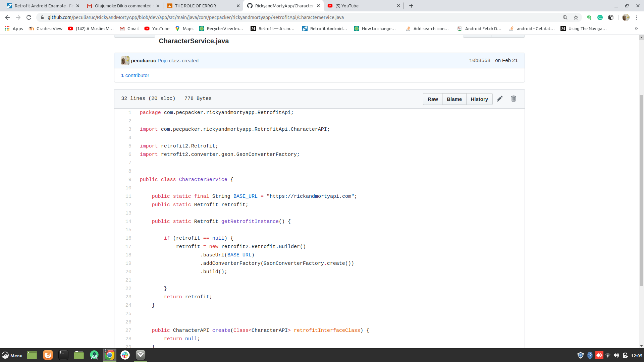View the file in Raw mode
The image size is (644, 362).
(x=433, y=99)
